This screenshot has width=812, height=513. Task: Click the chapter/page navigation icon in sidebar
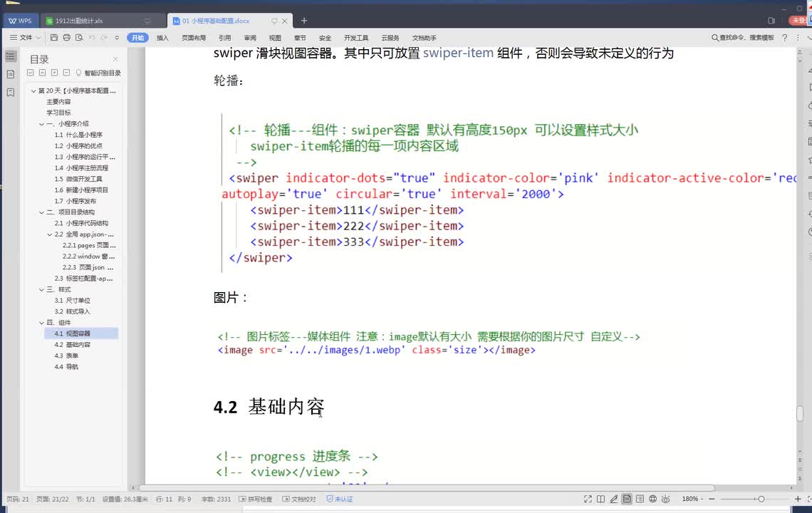(x=11, y=74)
